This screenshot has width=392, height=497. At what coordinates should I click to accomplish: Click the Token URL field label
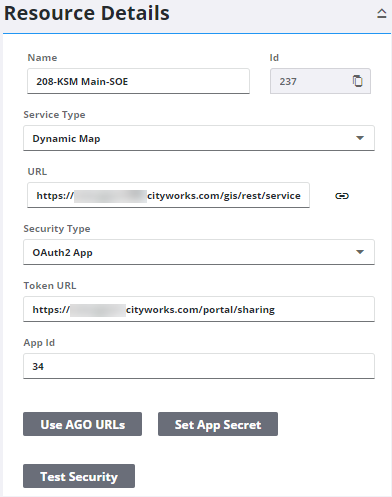(50, 286)
